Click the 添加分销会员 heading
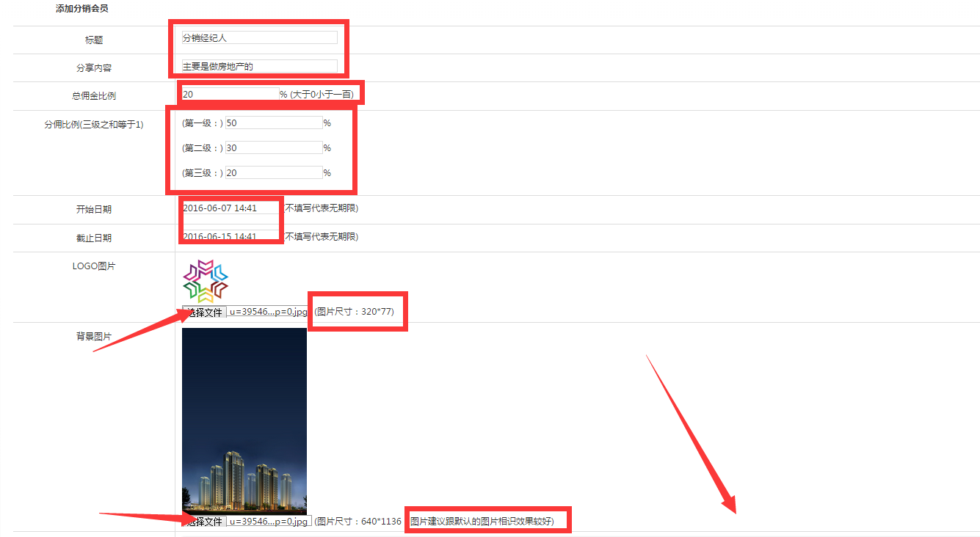 pos(82,9)
